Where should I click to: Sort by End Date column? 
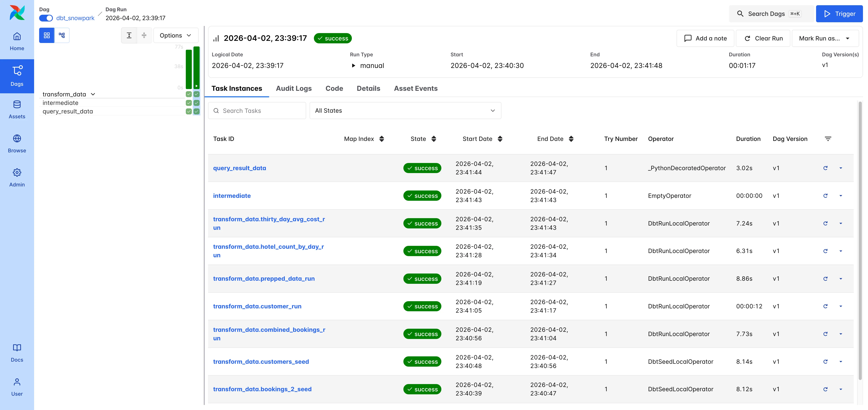point(571,139)
